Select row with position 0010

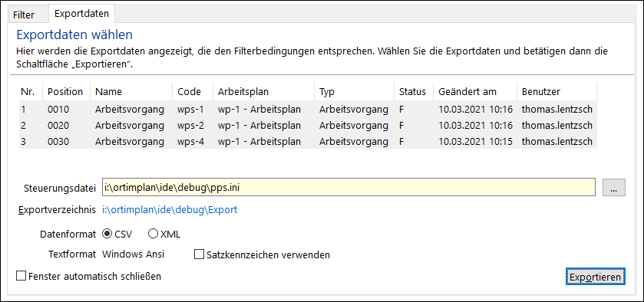308,109
